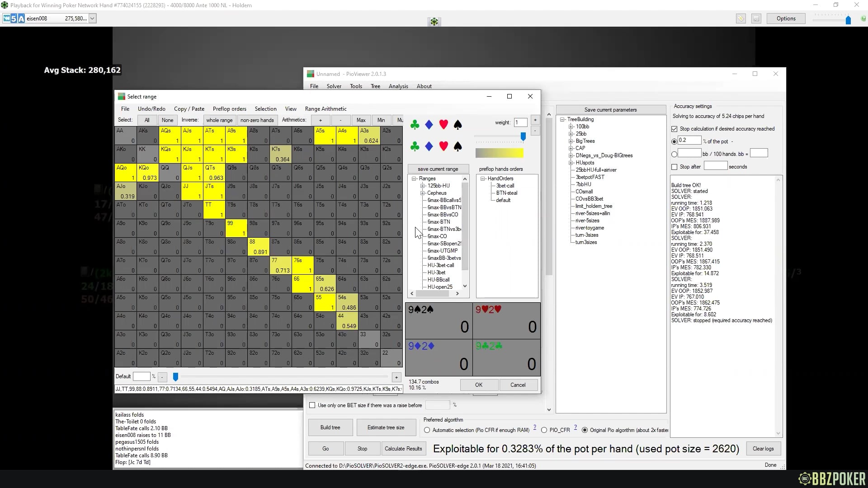Click the Build tree button
The image size is (868, 488).
(x=330, y=427)
